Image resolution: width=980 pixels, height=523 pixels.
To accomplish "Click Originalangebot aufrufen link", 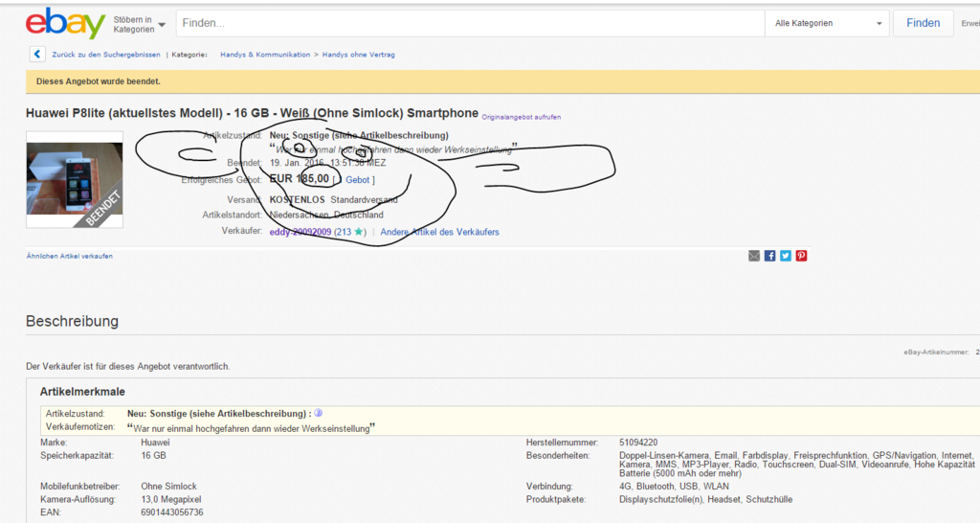I will point(522,117).
